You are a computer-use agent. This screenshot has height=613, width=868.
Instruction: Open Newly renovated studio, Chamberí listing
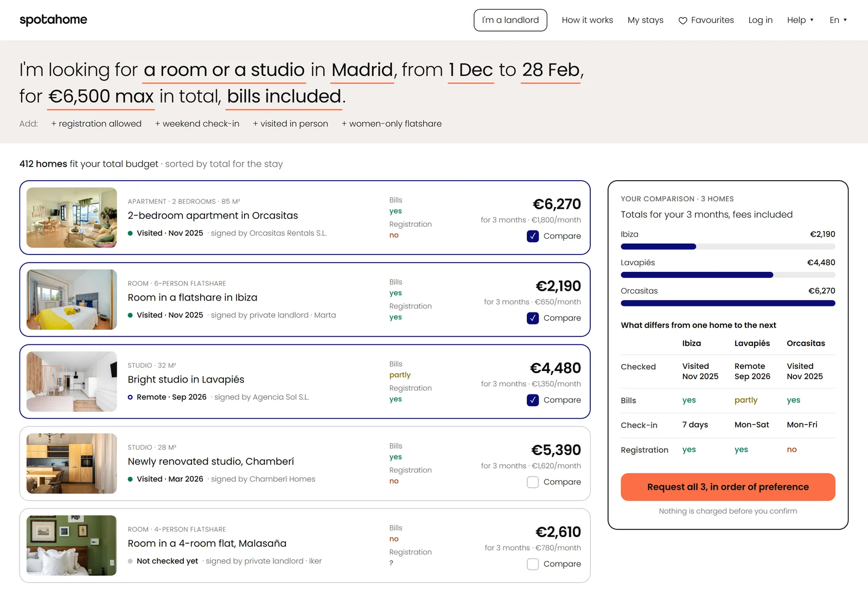click(x=211, y=461)
